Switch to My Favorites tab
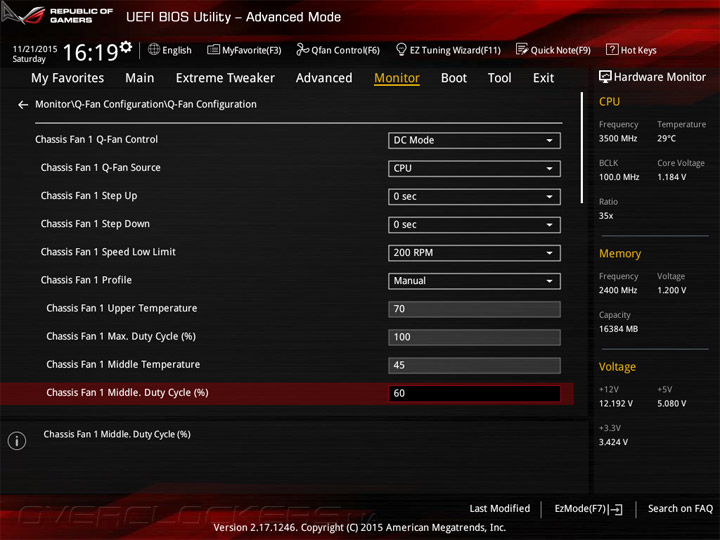The width and height of the screenshot is (720, 540). point(68,78)
